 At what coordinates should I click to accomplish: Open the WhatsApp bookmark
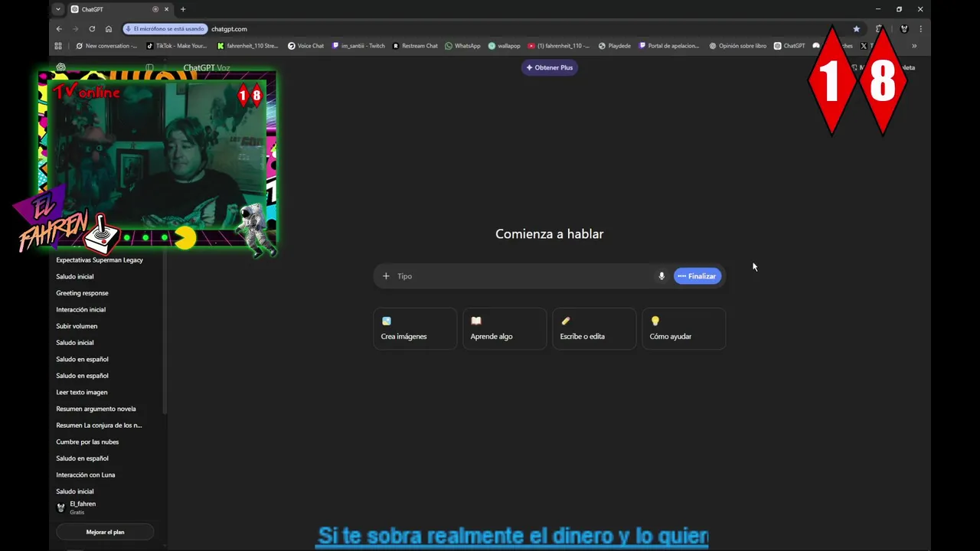462,46
